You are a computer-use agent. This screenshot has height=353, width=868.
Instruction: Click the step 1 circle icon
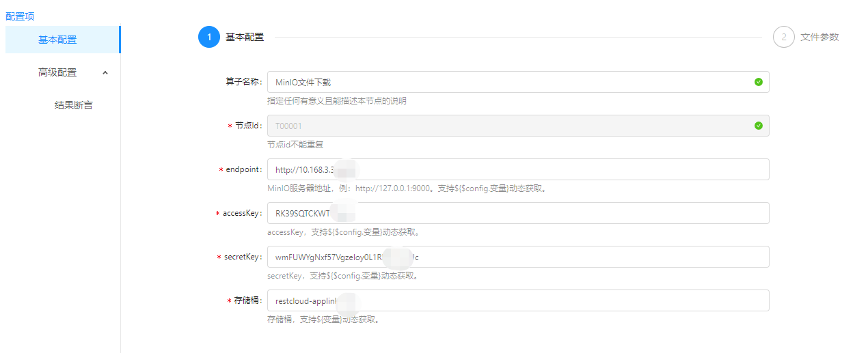coord(208,37)
